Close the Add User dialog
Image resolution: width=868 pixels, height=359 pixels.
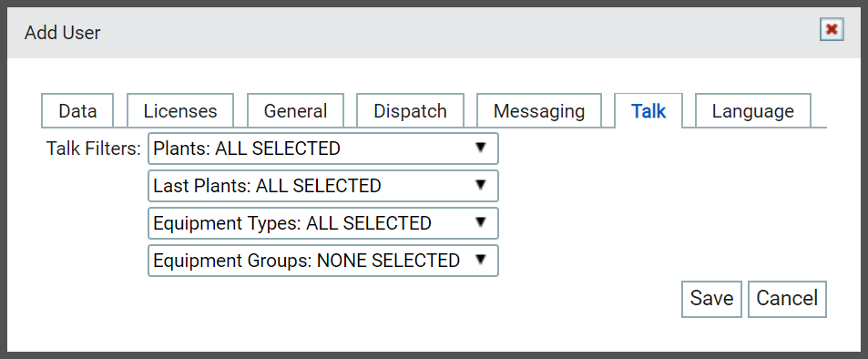(832, 30)
